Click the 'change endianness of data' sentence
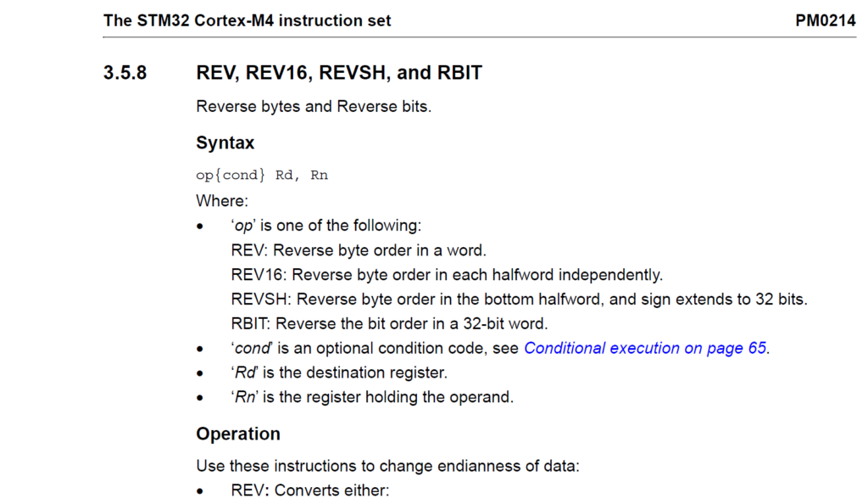 (387, 466)
